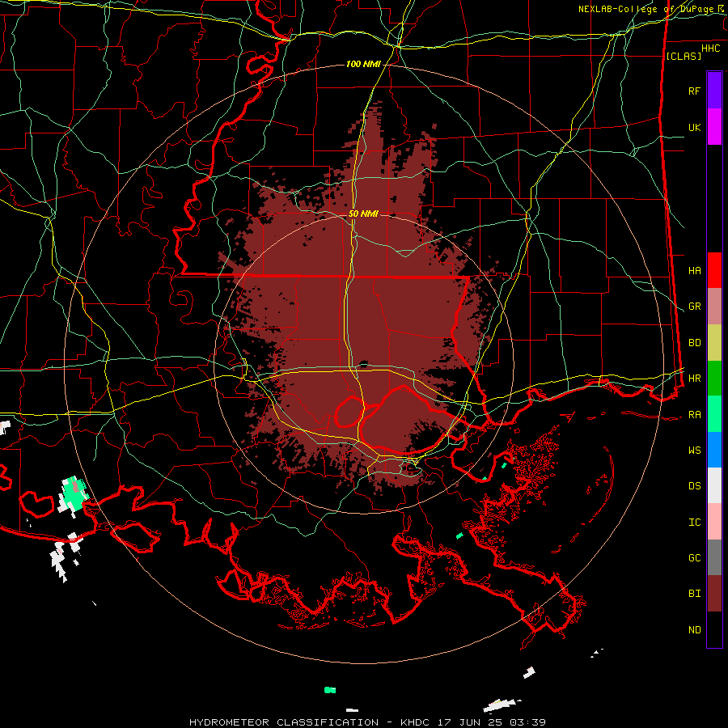Click the RA legend label
This screenshot has width=728, height=728.
[x=694, y=414]
